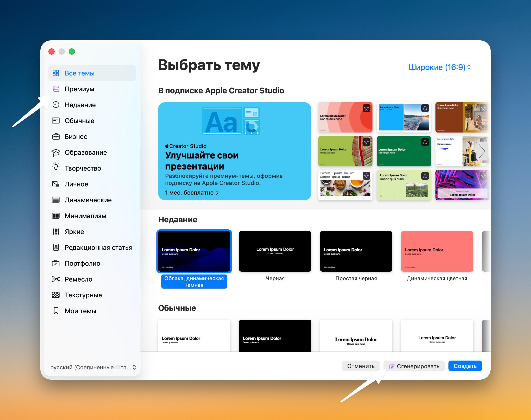This screenshot has height=420, width=531.
Task: Choose the black theme under Обычные
Action: tap(275, 336)
